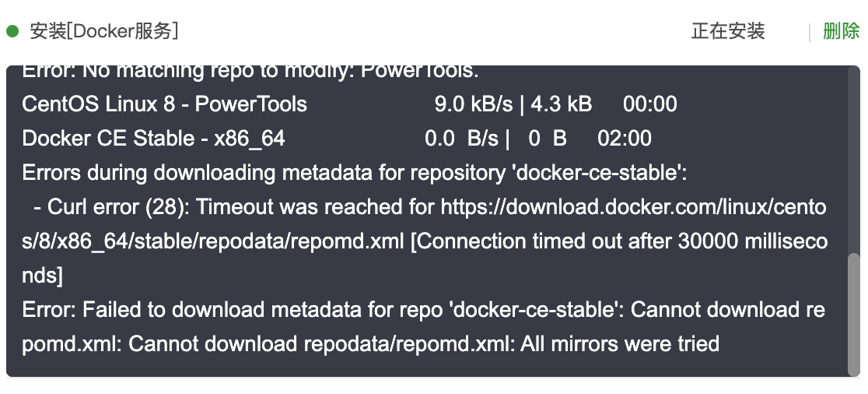Click the 9.0 kB/s download speed value
The width and height of the screenshot is (868, 394).
coord(474,104)
